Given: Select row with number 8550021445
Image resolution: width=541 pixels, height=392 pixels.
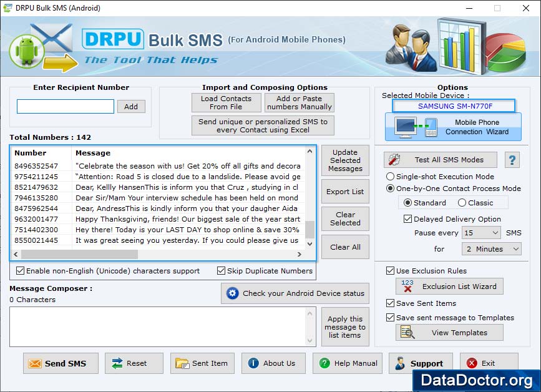Looking at the screenshot, I should [x=158, y=240].
